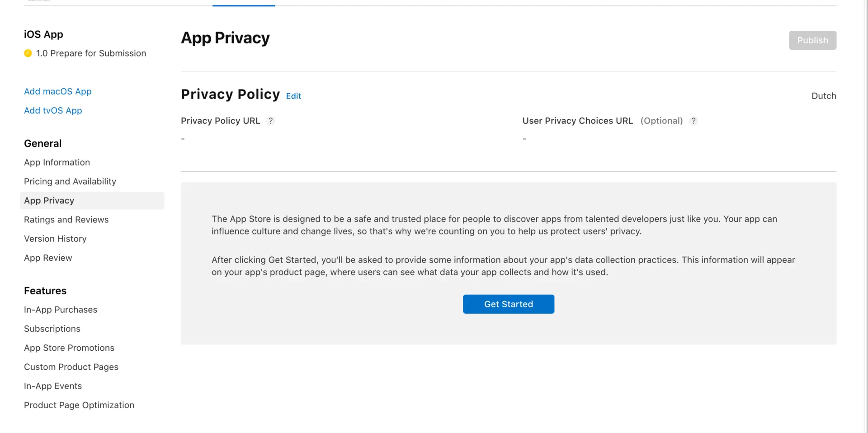The height and width of the screenshot is (433, 868).
Task: Open In-App Events
Action: click(x=53, y=386)
